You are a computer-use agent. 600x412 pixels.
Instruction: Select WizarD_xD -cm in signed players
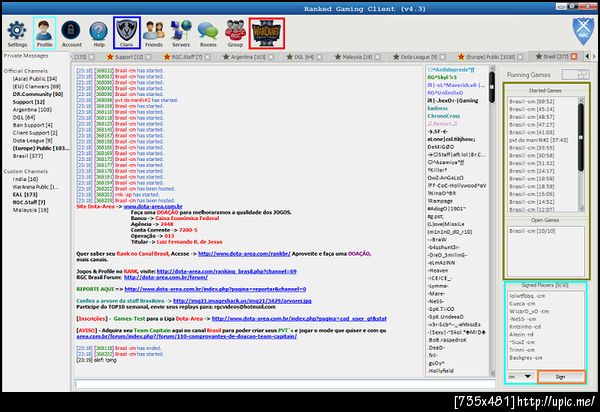click(x=529, y=311)
